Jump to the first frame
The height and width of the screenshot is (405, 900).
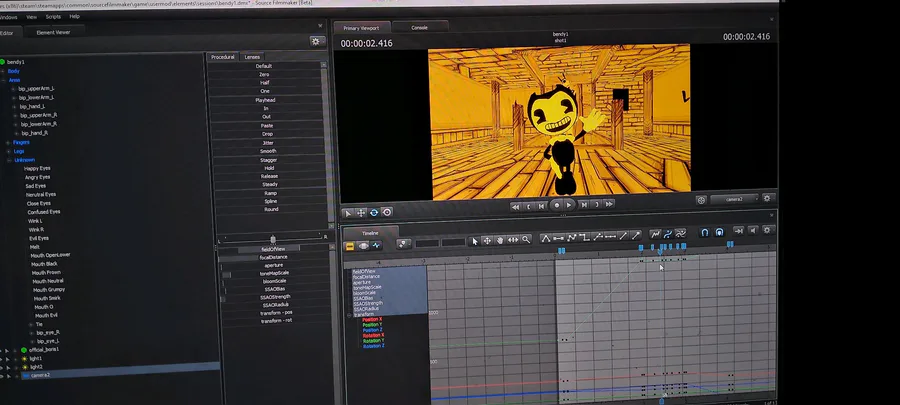tap(515, 206)
